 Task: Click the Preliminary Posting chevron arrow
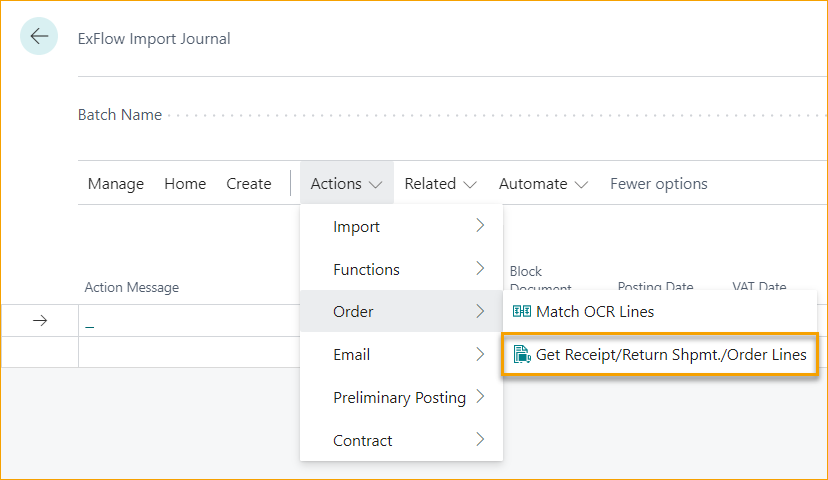tap(480, 396)
